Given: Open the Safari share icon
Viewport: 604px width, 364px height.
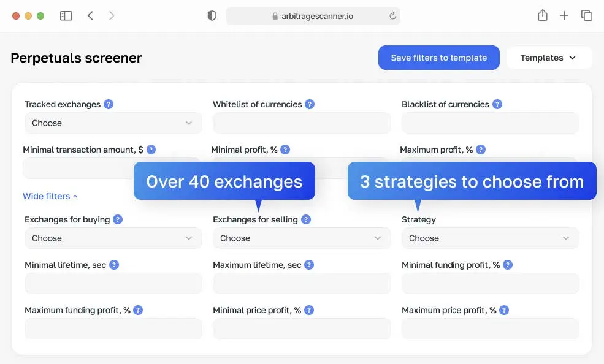Looking at the screenshot, I should [x=543, y=16].
